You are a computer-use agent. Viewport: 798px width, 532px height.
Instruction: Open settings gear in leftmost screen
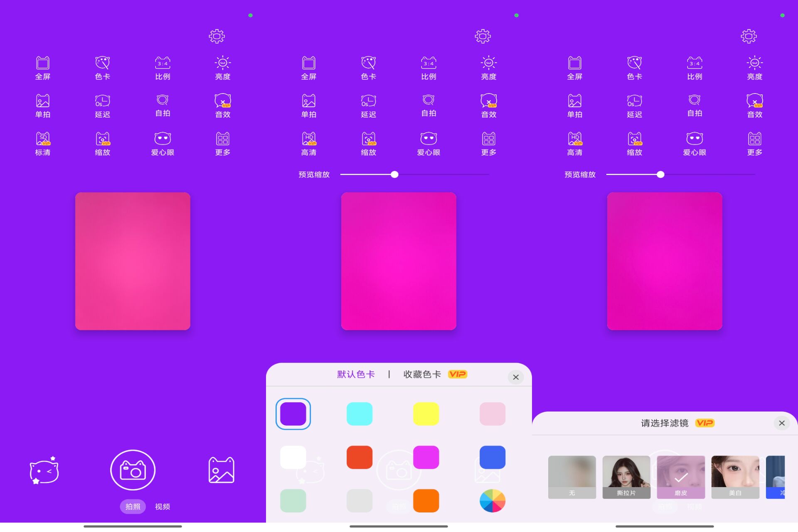tap(217, 36)
